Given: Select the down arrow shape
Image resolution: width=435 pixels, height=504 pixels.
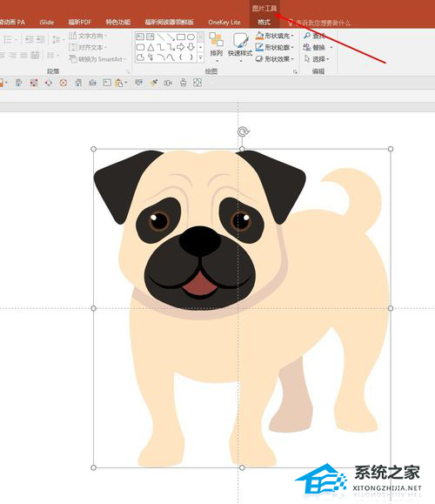Looking at the screenshot, I should [x=191, y=47].
